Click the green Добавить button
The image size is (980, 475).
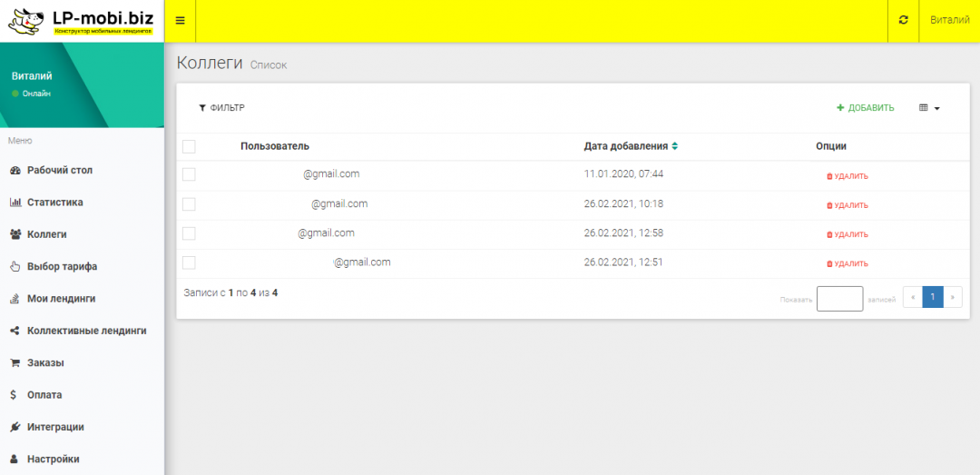[866, 108]
